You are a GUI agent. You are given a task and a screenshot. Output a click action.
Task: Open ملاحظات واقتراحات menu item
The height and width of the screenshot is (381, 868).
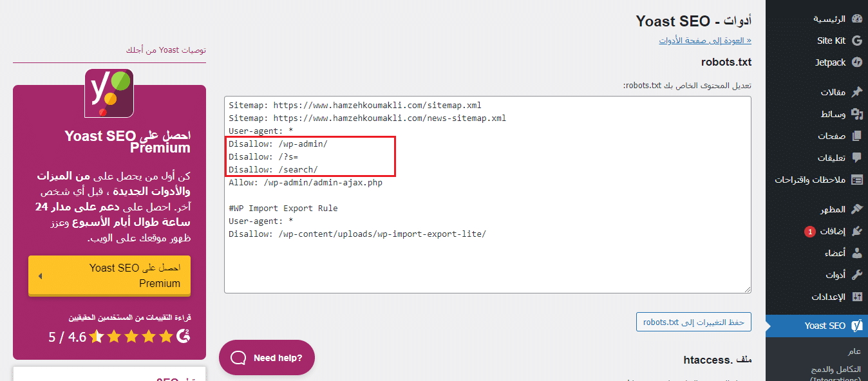coord(810,180)
